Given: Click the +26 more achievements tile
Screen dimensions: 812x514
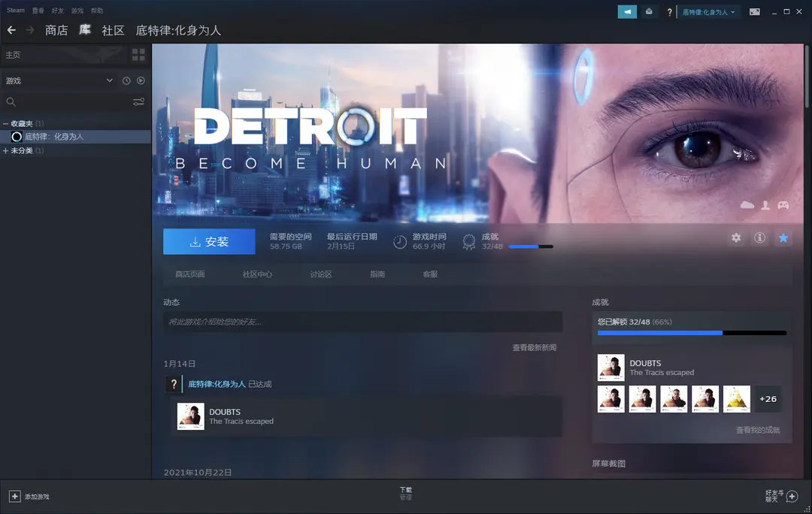Looking at the screenshot, I should (x=768, y=399).
